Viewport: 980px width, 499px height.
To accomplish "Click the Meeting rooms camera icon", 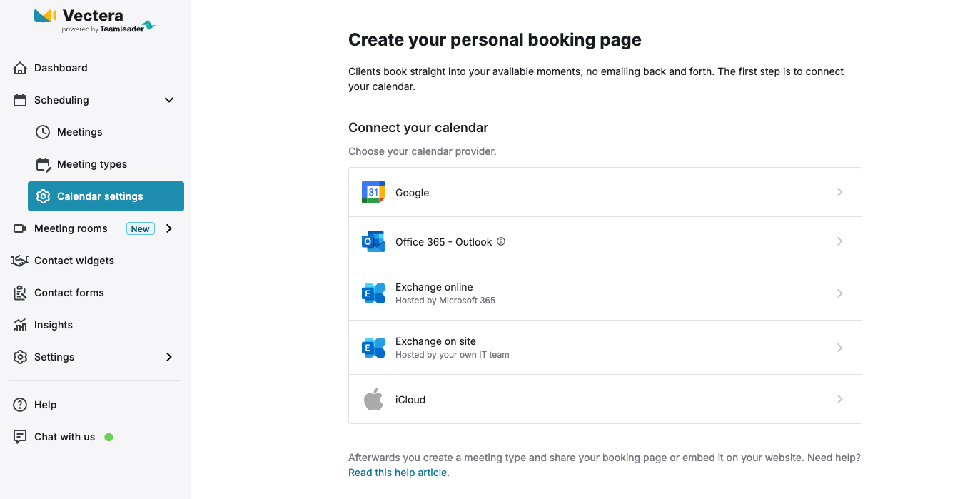I will click(20, 228).
